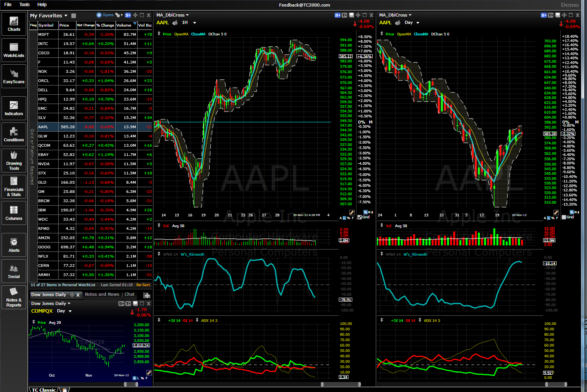The width and height of the screenshot is (587, 392).
Task: Open the Tools menu
Action: (24, 5)
